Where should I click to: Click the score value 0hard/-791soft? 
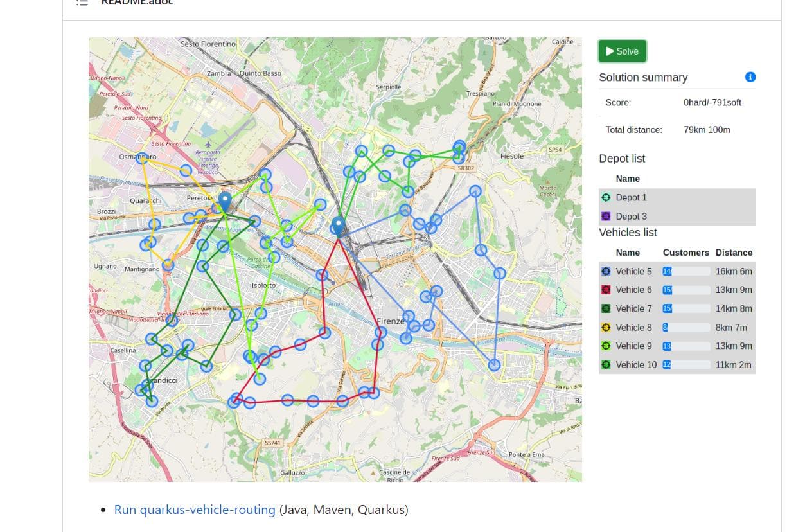coord(712,102)
